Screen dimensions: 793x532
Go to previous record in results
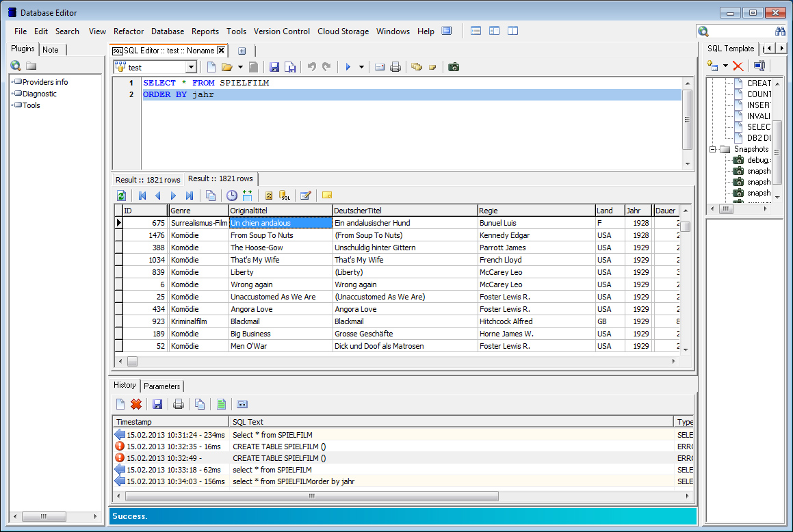158,196
